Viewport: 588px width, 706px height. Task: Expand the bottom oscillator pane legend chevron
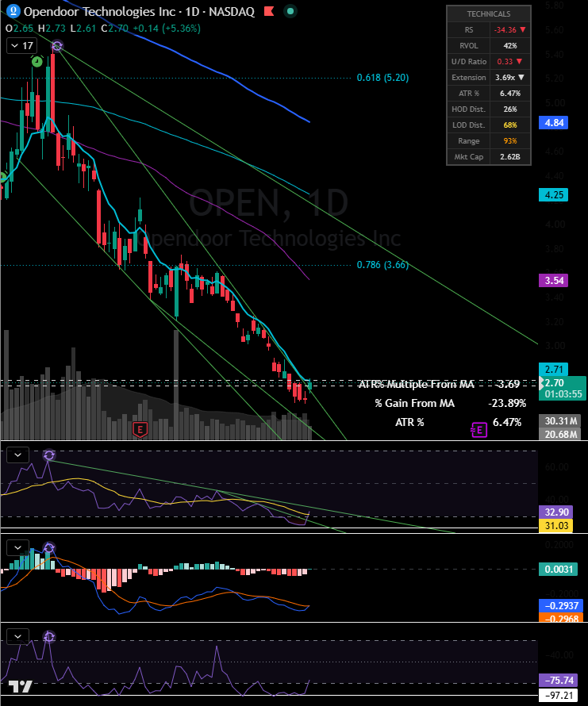tap(18, 636)
